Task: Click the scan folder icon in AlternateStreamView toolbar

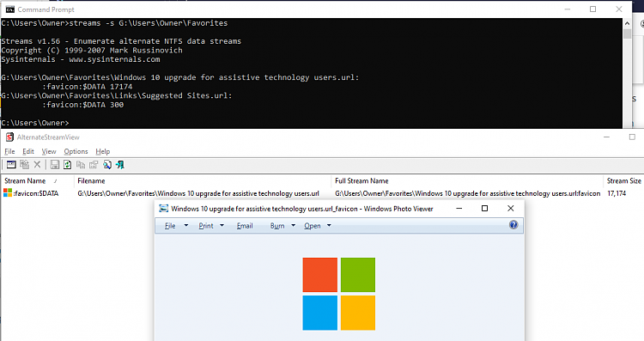Action: (x=11, y=165)
